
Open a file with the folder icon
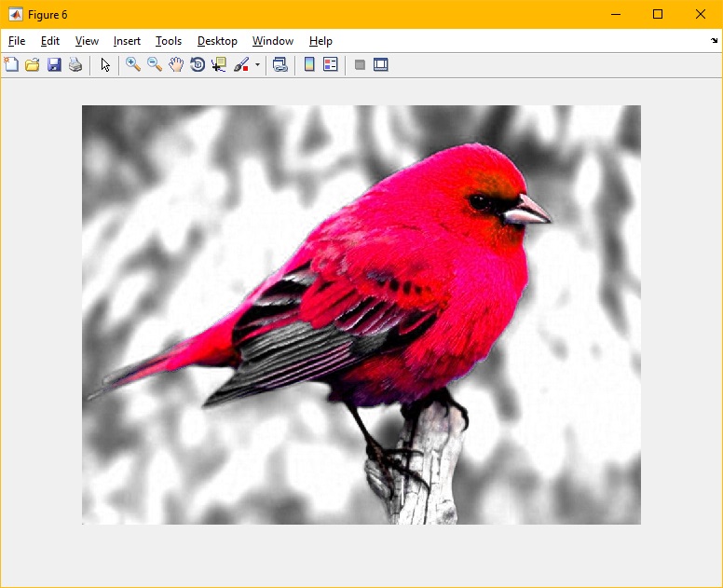click(33, 64)
